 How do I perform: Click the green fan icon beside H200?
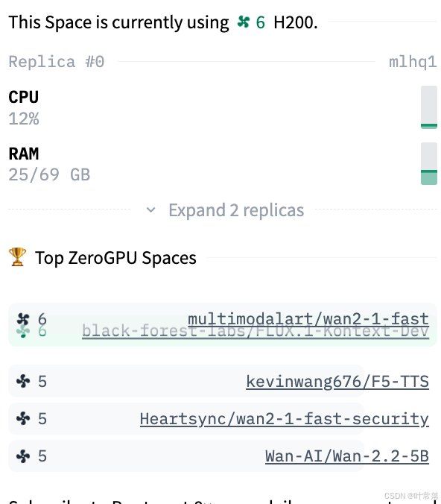point(243,22)
